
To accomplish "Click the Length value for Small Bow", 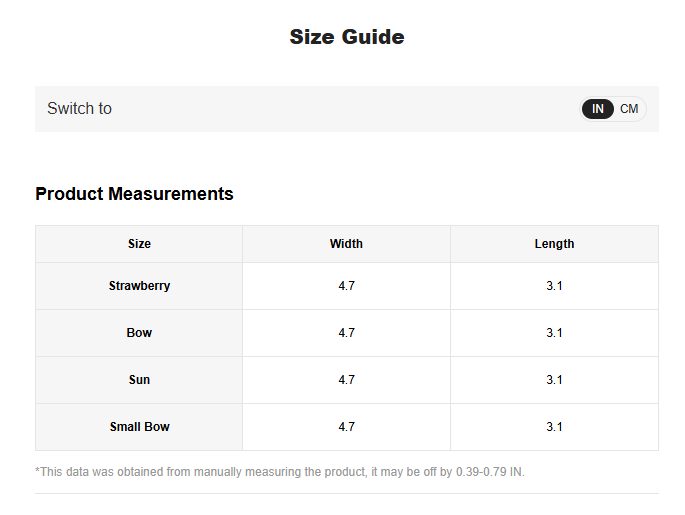I will (x=554, y=427).
